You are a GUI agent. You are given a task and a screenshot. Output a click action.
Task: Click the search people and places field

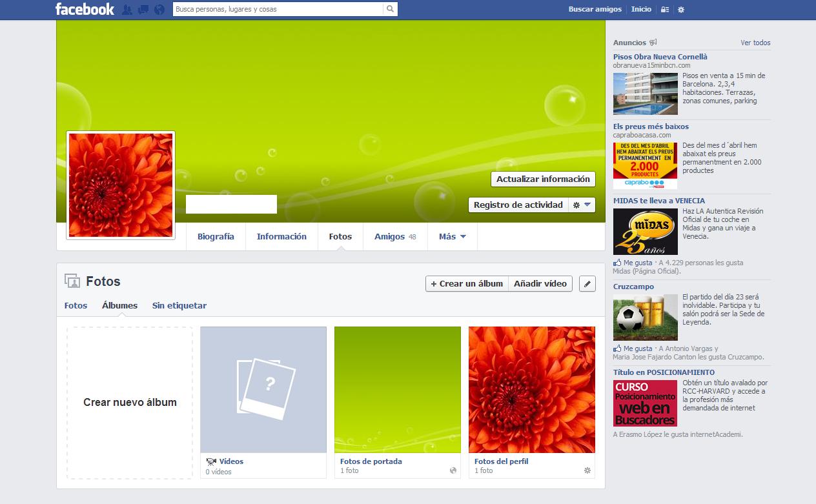(x=278, y=10)
